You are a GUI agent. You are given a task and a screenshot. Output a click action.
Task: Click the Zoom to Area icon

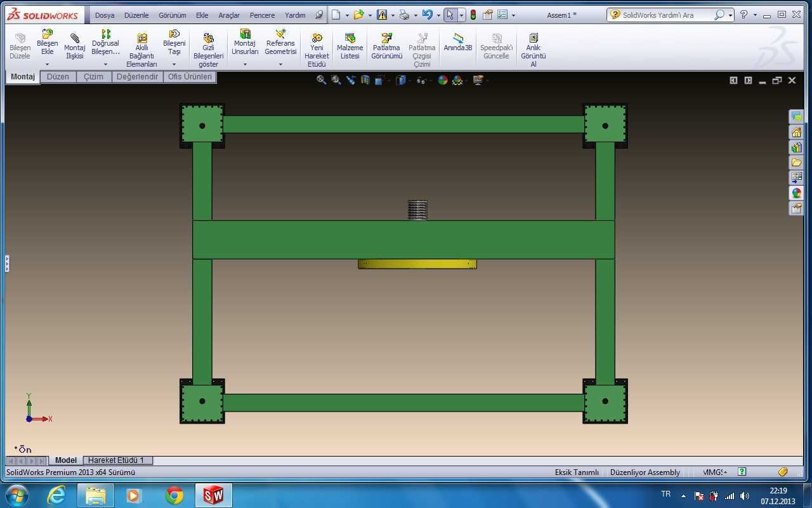336,80
